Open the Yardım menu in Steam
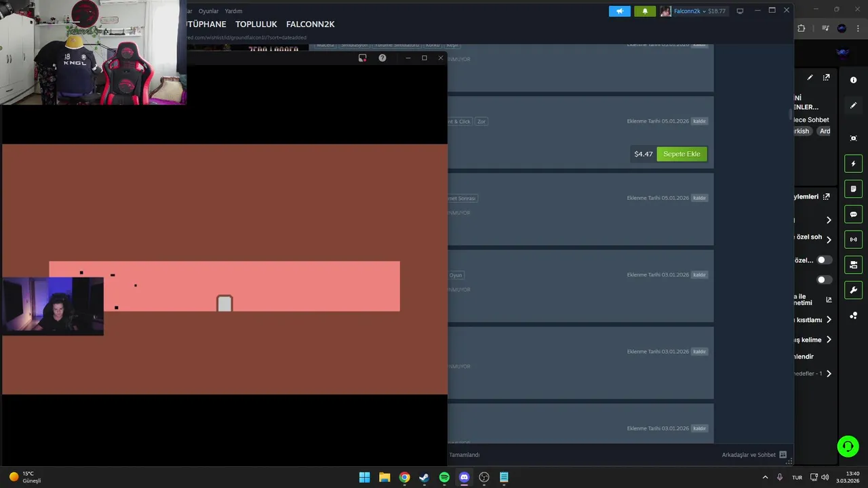This screenshot has height=488, width=868. 233,11
